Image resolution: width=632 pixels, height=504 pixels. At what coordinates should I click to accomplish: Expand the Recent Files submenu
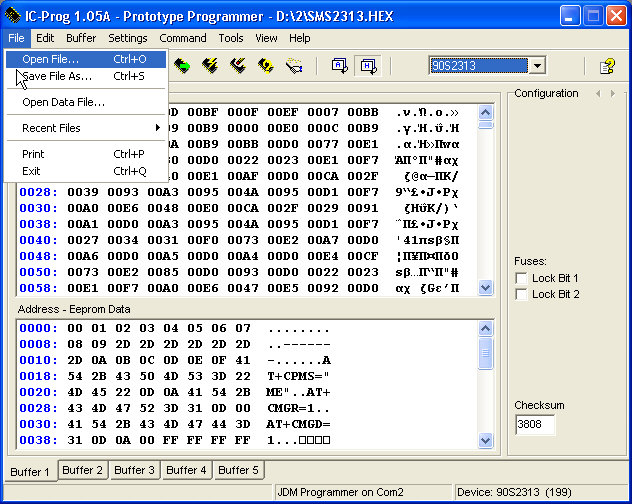pos(86,128)
